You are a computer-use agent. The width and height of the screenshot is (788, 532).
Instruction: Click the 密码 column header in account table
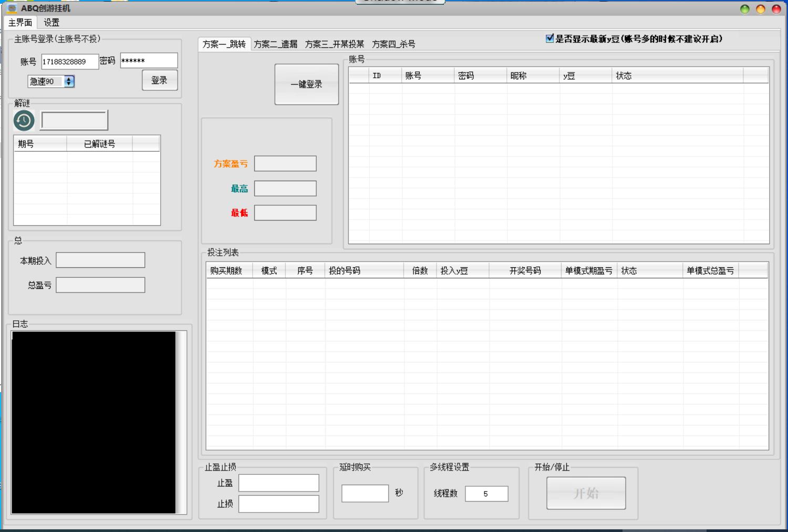tap(480, 76)
